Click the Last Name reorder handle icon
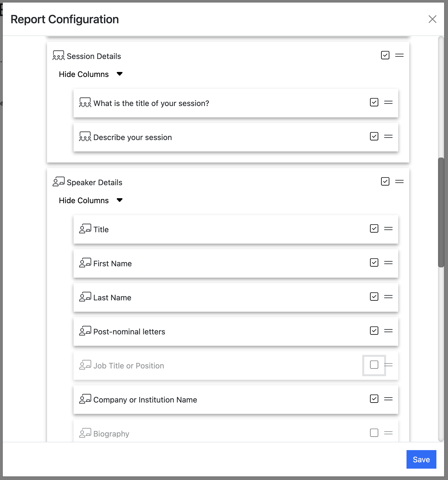This screenshot has height=480, width=448. pos(388,297)
